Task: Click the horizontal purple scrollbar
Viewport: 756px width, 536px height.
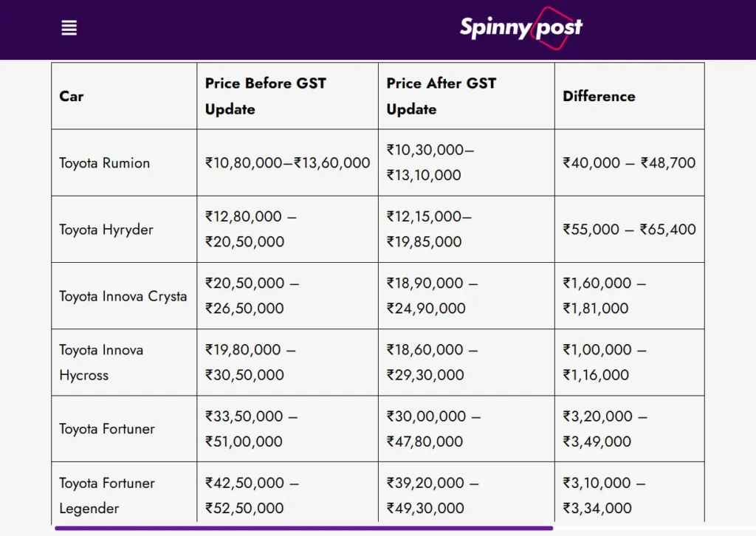Action: [303, 529]
